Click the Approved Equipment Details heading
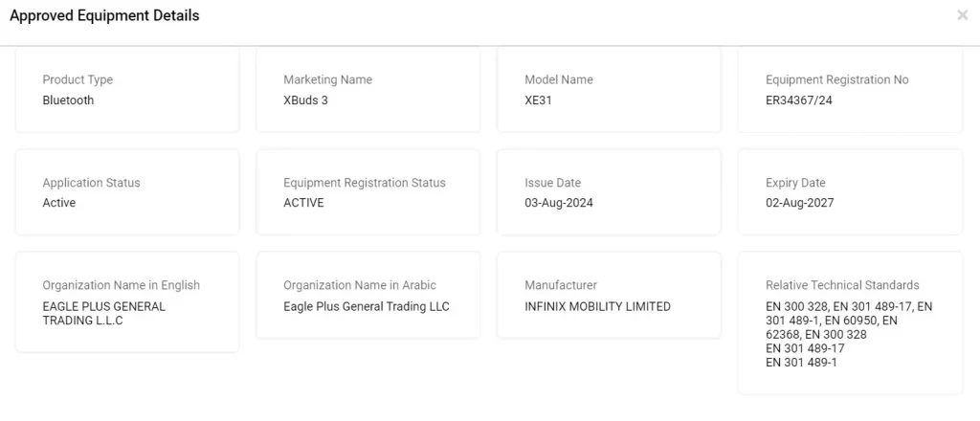Image resolution: width=980 pixels, height=421 pixels. point(104,16)
